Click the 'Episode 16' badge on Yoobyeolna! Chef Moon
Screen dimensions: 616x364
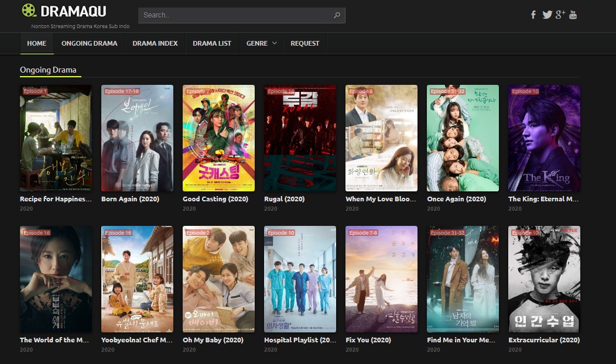tap(118, 233)
